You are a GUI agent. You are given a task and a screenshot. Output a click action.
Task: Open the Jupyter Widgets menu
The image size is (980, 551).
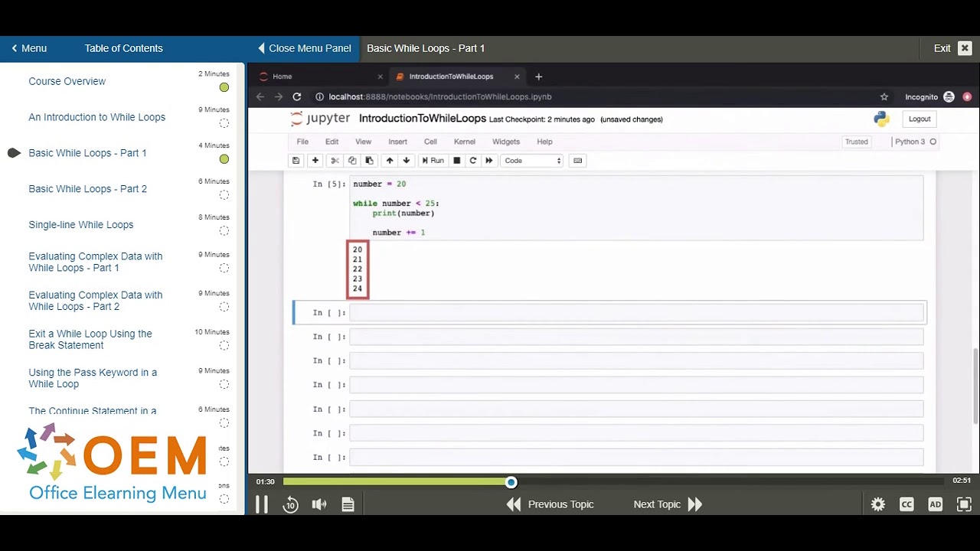506,142
